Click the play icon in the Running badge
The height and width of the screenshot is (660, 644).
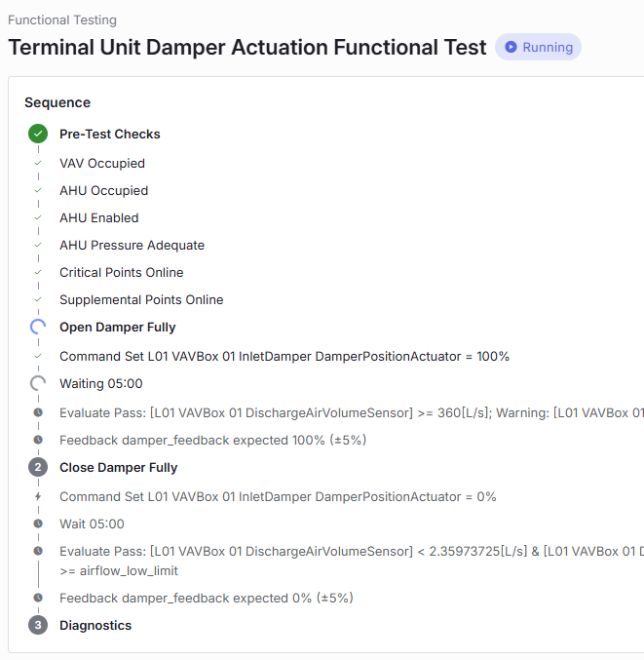pos(511,47)
